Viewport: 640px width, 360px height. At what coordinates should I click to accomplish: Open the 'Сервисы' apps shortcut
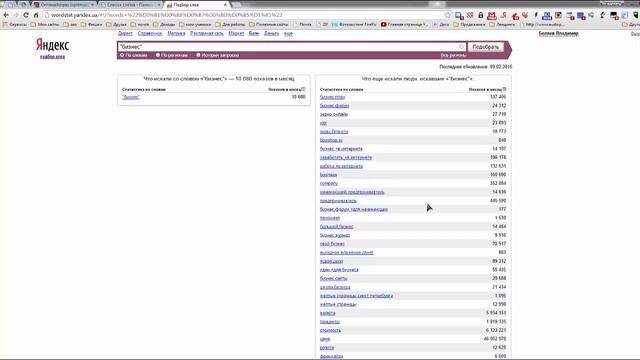point(14,24)
